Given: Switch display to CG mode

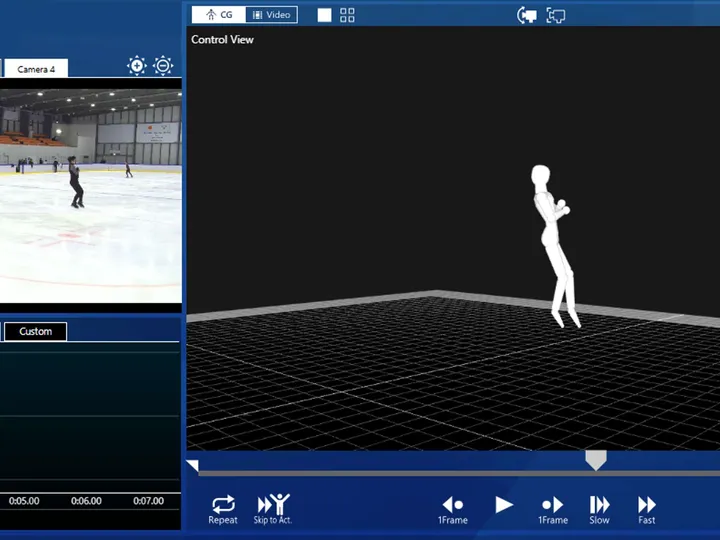Looking at the screenshot, I should coord(218,15).
